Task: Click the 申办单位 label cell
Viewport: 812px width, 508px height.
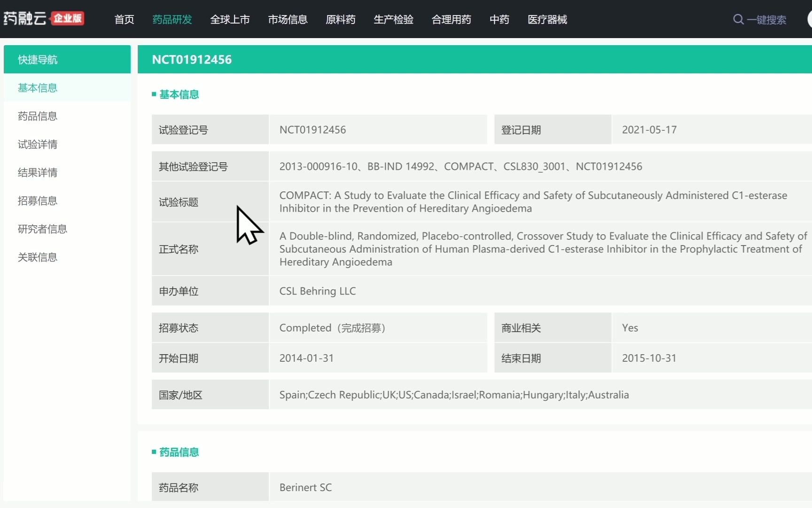Action: coord(210,291)
